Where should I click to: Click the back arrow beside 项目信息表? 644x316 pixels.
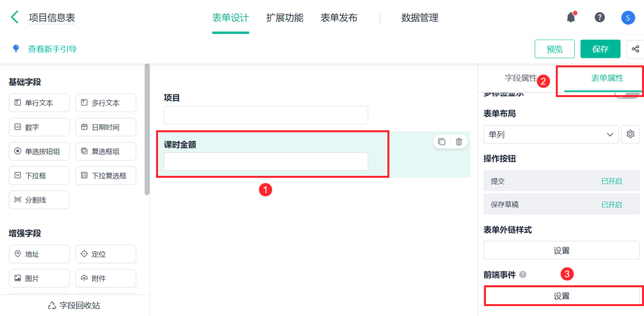15,17
